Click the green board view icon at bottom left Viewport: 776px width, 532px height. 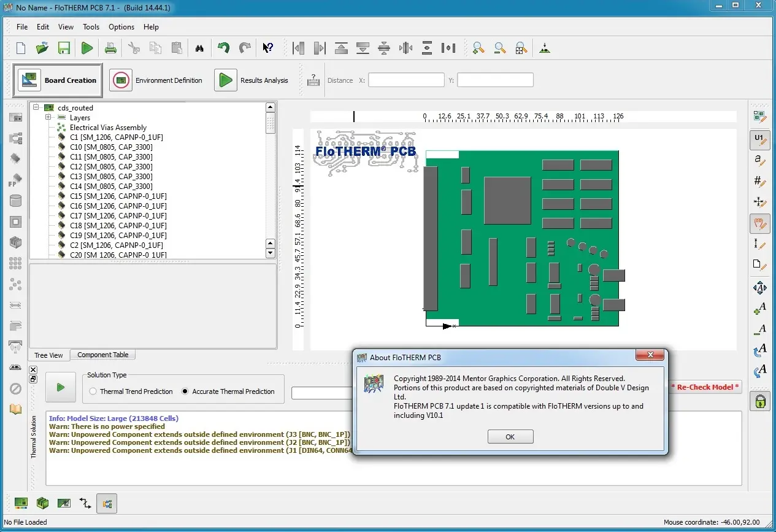pos(21,504)
